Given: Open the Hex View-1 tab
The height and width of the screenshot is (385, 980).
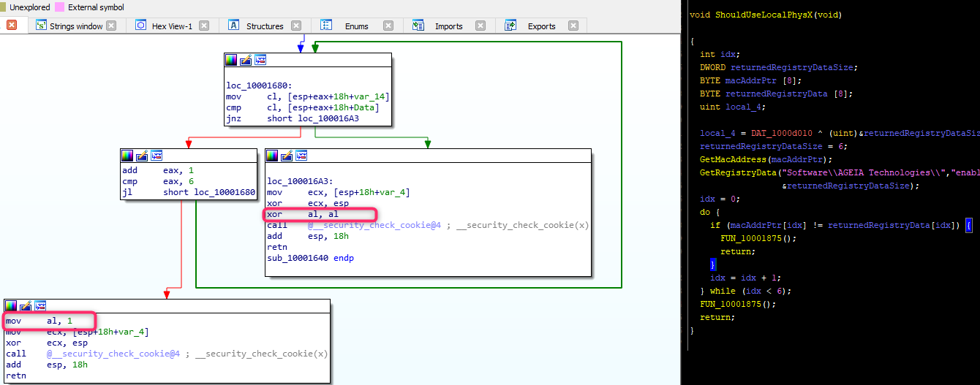Looking at the screenshot, I should point(172,26).
